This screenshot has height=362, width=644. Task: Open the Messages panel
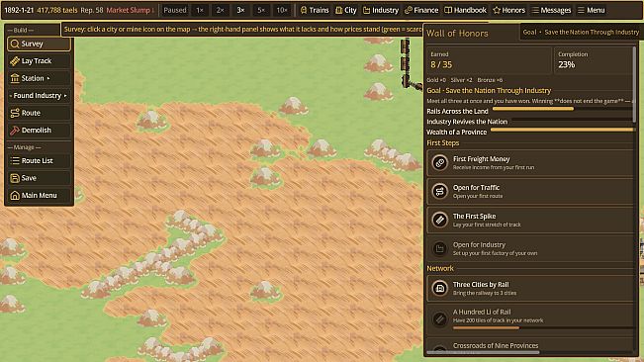click(x=552, y=10)
